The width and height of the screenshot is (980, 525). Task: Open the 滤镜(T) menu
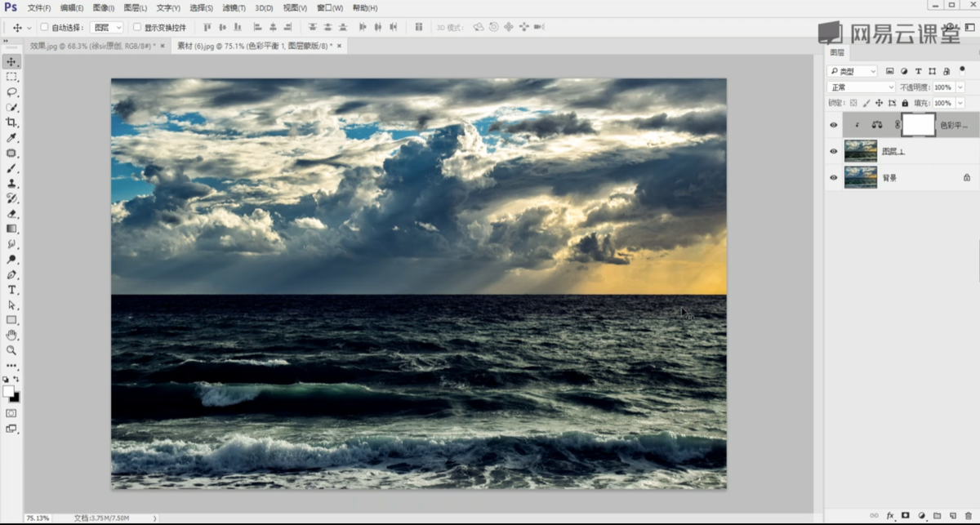[x=234, y=8]
